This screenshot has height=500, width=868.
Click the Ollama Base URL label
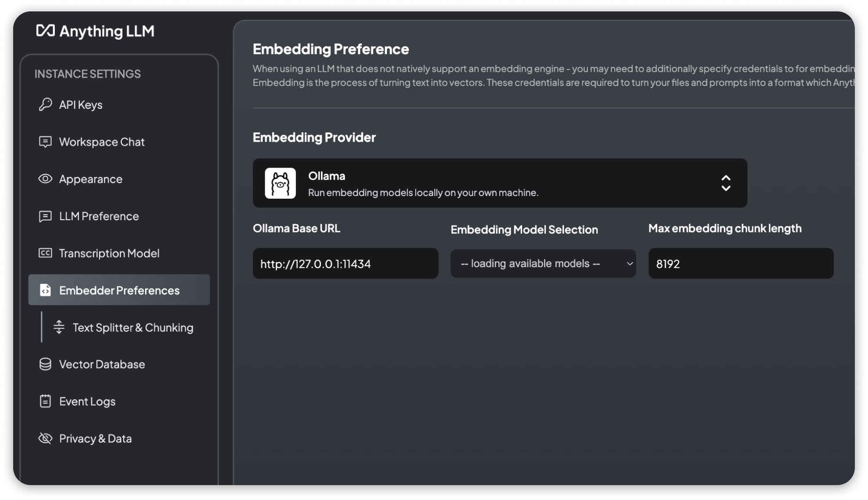[x=296, y=228]
